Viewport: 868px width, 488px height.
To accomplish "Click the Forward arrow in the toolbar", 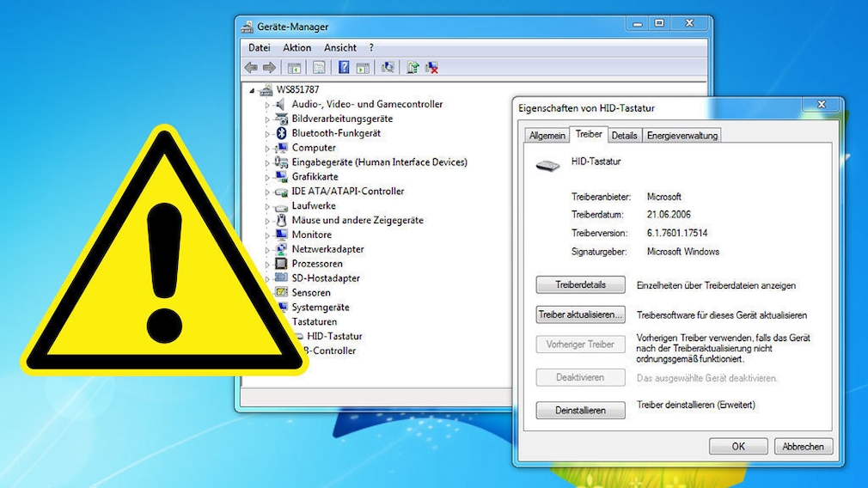I will click(x=269, y=68).
